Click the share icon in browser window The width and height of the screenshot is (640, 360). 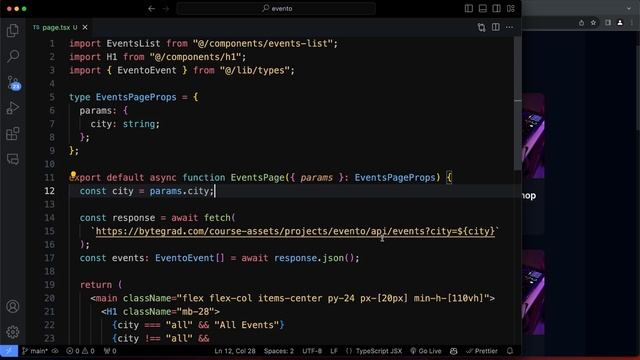click(x=581, y=23)
